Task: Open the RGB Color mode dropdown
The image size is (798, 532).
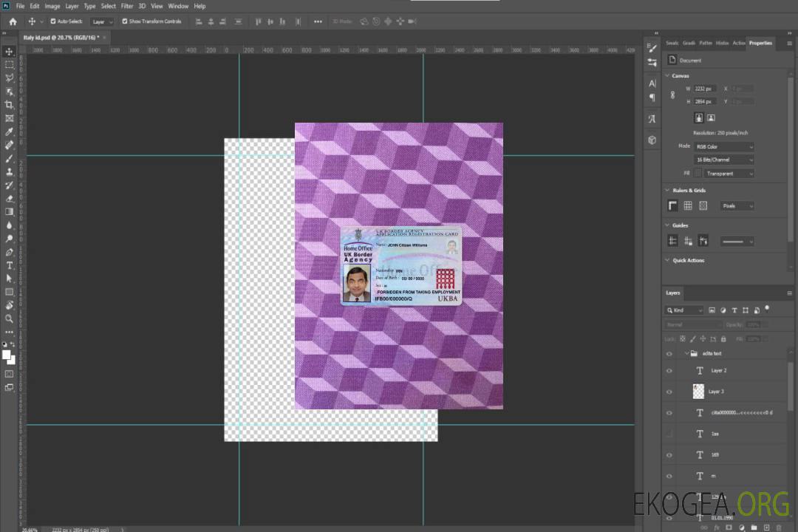Action: pyautogui.click(x=724, y=146)
